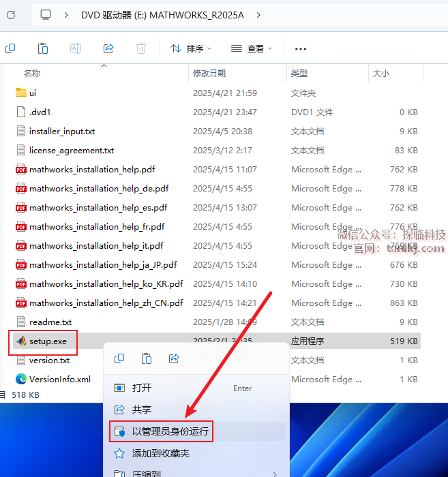Select the mathworks_installation_help_fr.pdf PDF icon
This screenshot has width=448, height=477.
(x=21, y=226)
